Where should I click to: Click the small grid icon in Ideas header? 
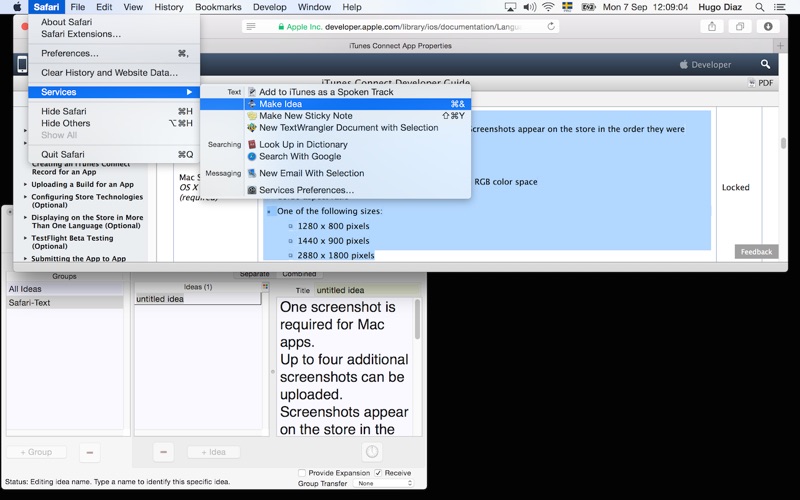[265, 287]
